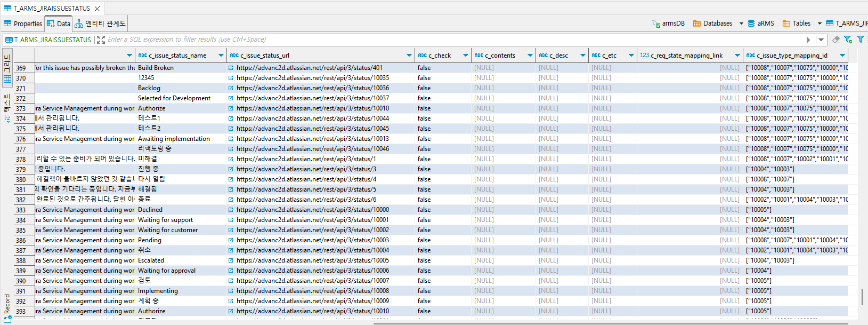
Task: Switch to Record view side toggle
Action: 7,307
